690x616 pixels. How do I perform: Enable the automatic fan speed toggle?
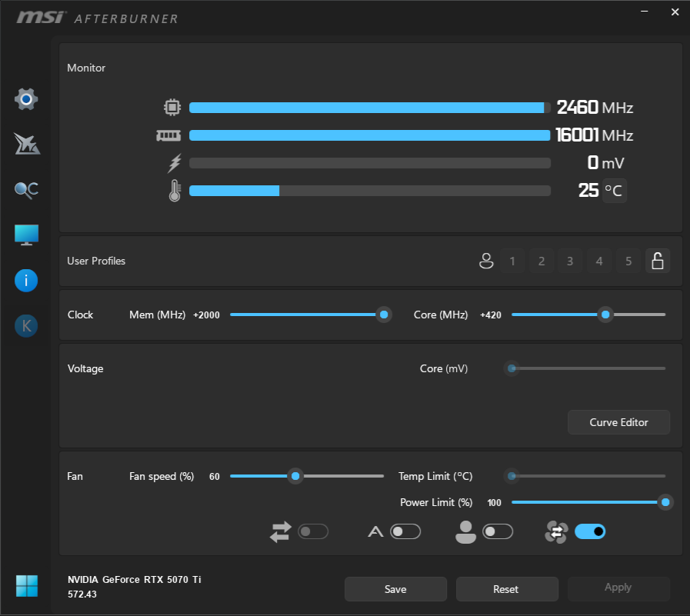405,531
